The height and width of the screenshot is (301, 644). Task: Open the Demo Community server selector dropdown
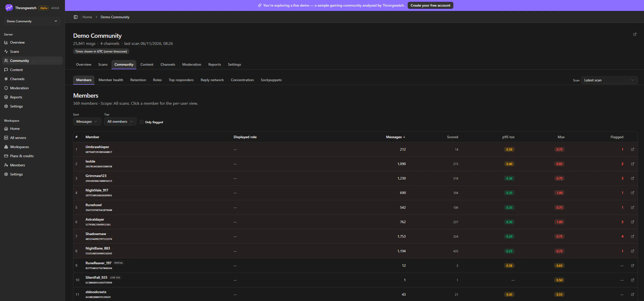point(32,21)
